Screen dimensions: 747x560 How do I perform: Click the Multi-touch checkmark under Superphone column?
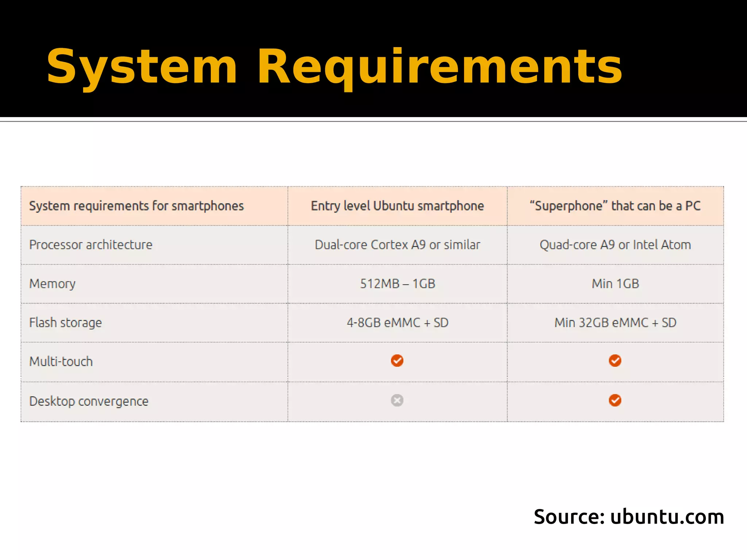click(x=615, y=361)
